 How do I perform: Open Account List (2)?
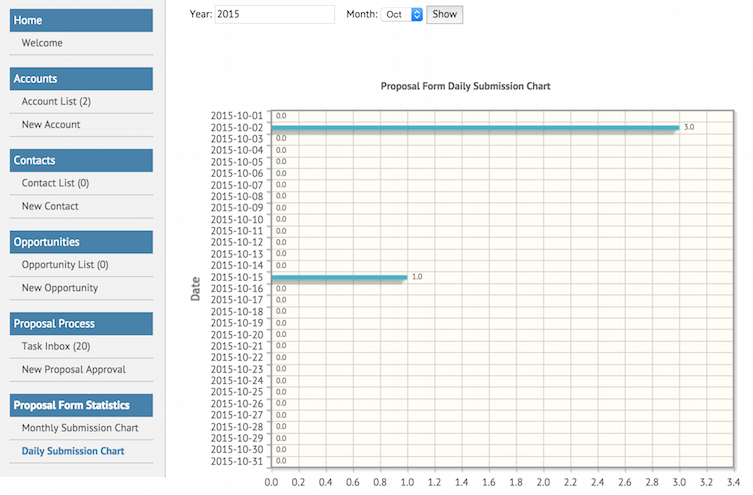click(56, 101)
